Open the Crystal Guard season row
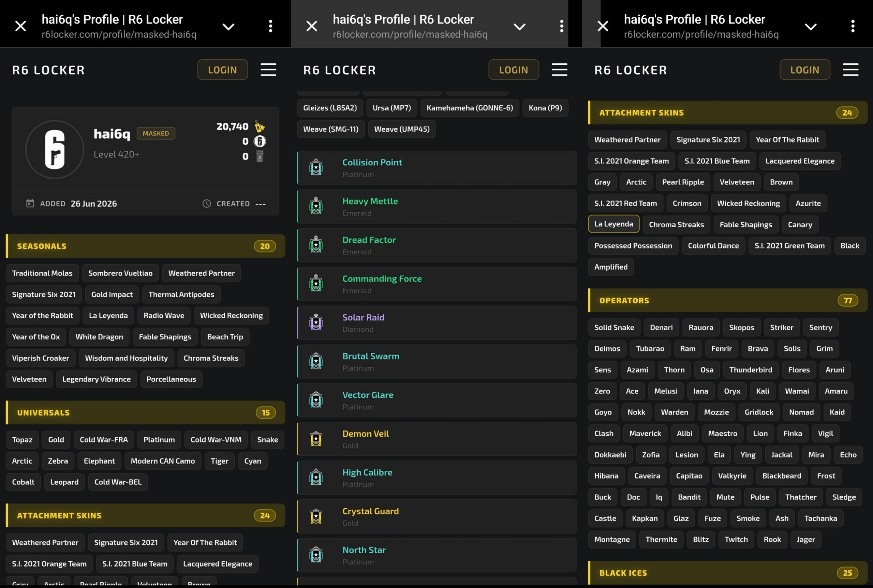This screenshot has width=873, height=588. [437, 516]
